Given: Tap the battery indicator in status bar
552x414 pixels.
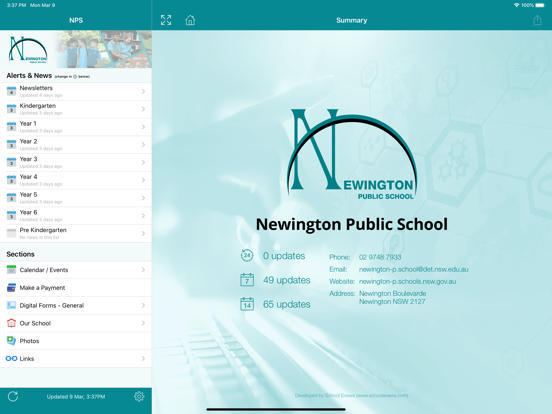Looking at the screenshot, I should pos(540,5).
